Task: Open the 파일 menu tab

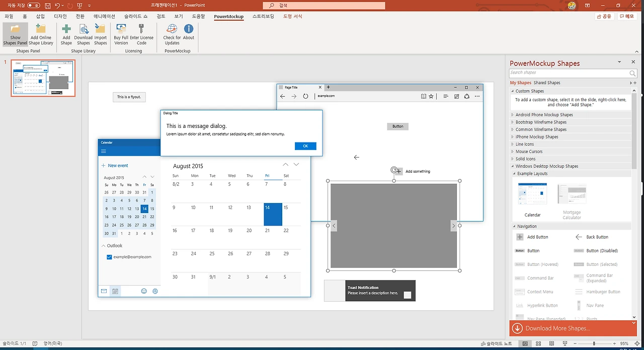Action: pos(9,16)
